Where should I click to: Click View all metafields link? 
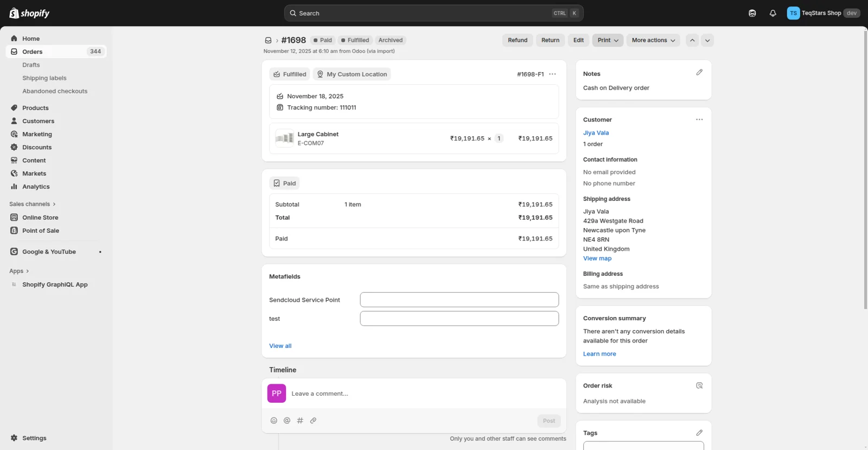pyautogui.click(x=280, y=346)
